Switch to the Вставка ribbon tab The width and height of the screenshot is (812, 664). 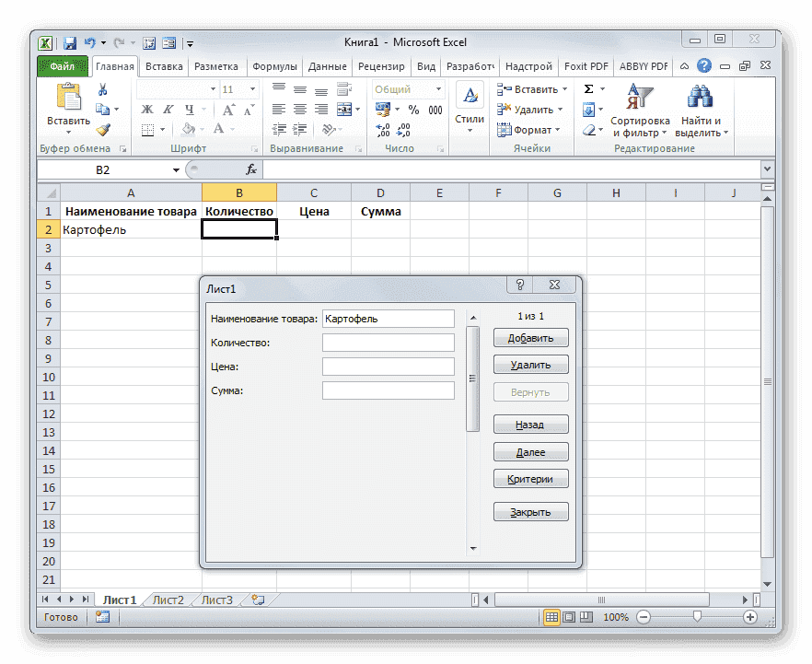tap(164, 65)
